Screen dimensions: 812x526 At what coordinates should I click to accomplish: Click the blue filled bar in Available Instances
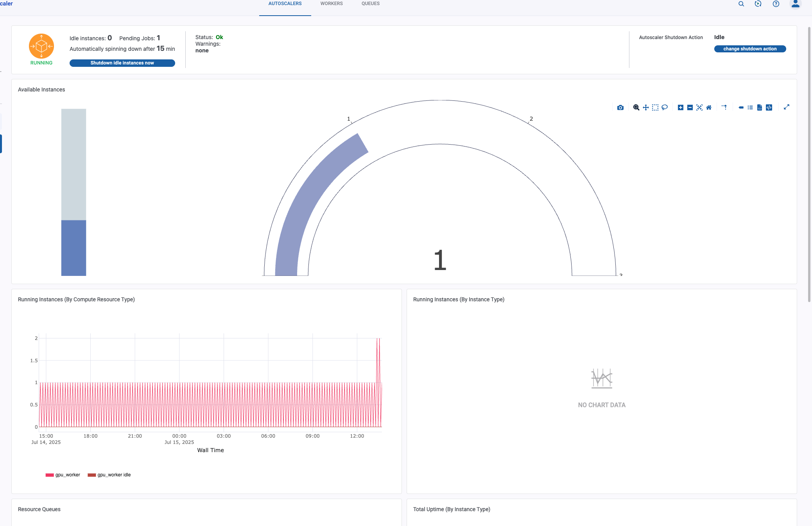pyautogui.click(x=73, y=248)
